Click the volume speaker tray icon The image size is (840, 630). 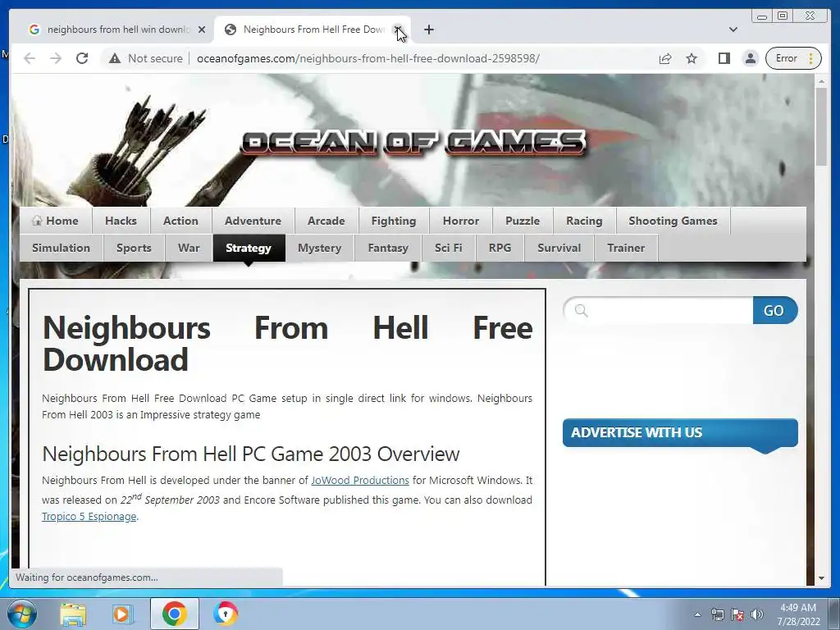point(756,614)
